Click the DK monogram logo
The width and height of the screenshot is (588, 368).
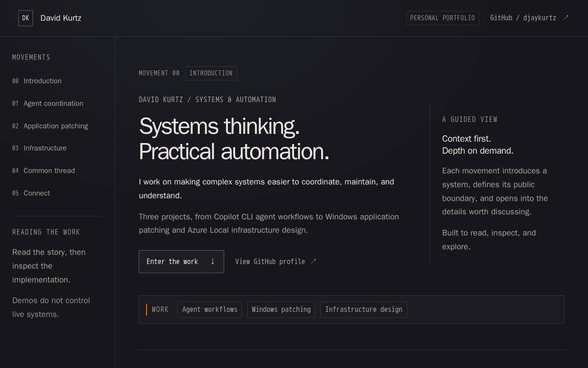[x=26, y=18]
